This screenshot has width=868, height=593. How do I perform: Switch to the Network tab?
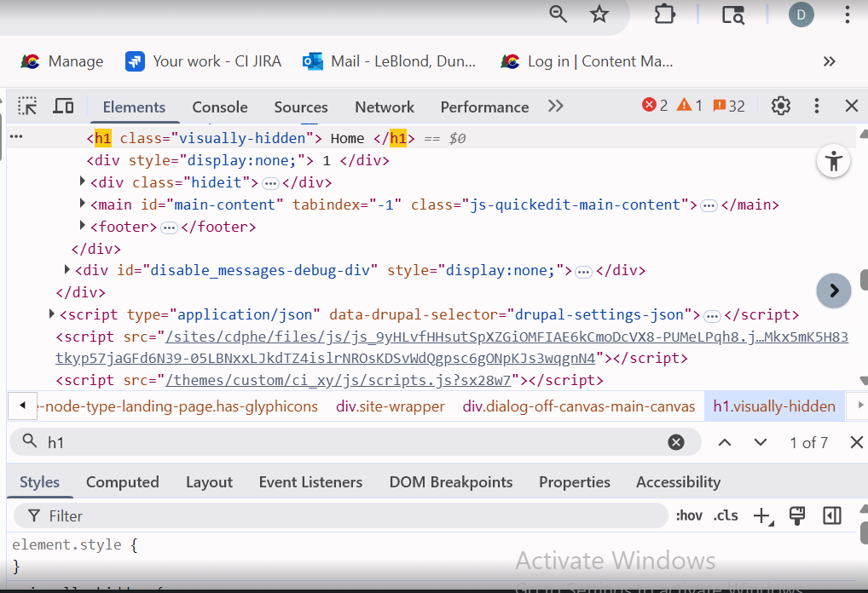click(x=385, y=107)
